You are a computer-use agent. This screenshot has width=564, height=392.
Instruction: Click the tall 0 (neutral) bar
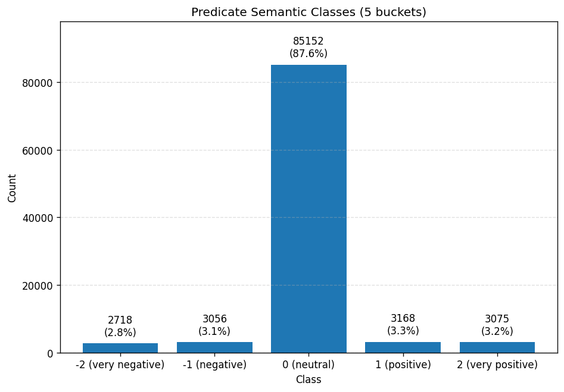(x=309, y=208)
